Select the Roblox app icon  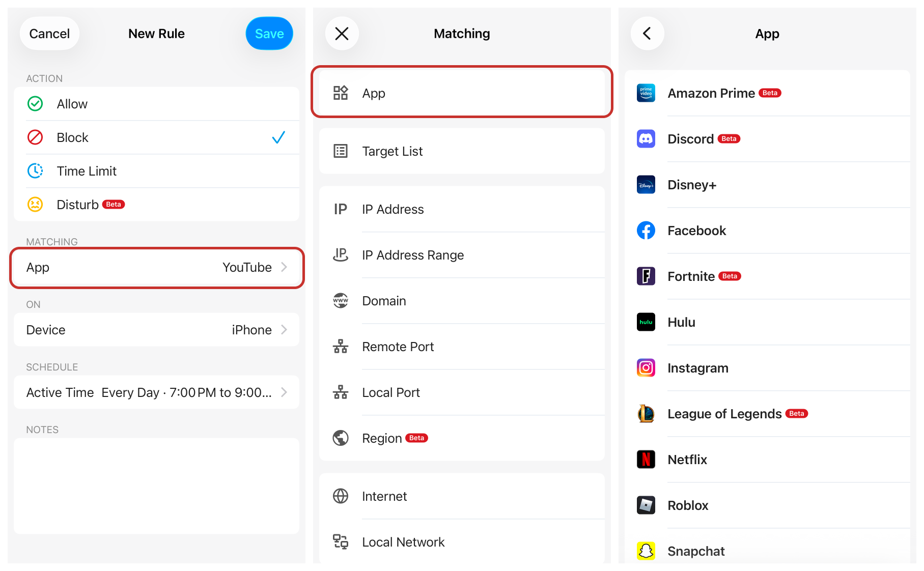(646, 505)
